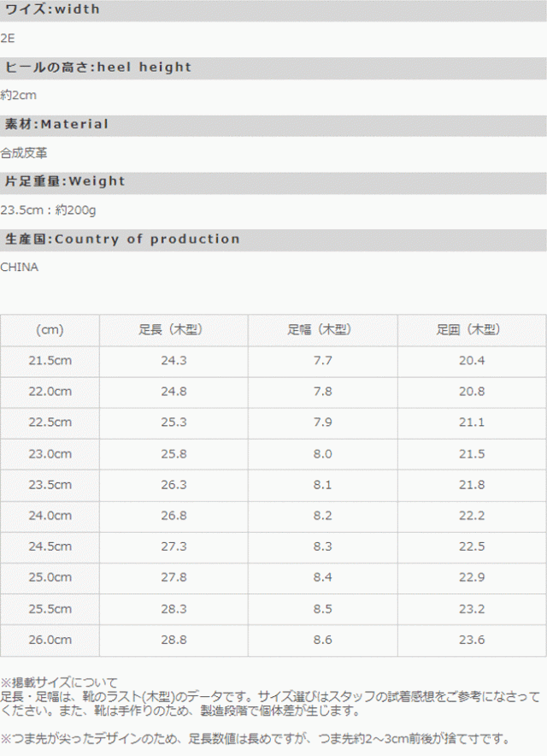Select the 2E width value text
Viewport: 547px width, 756px height.
coord(8,38)
